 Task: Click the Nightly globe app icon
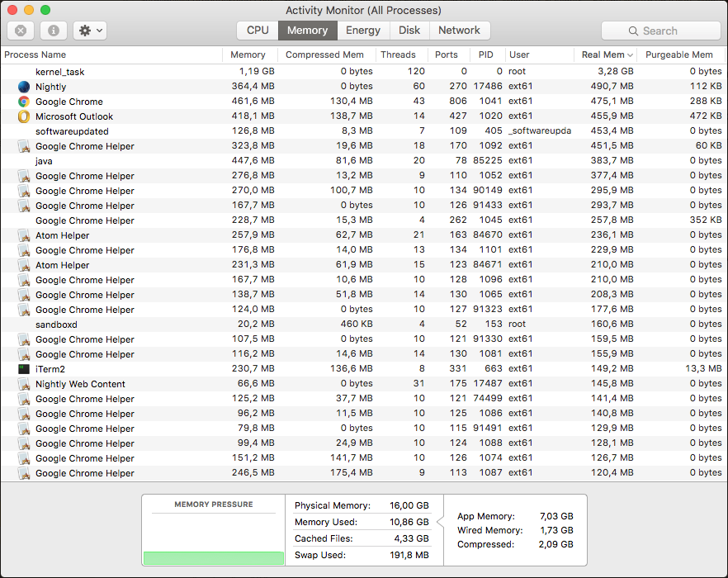[x=24, y=87]
